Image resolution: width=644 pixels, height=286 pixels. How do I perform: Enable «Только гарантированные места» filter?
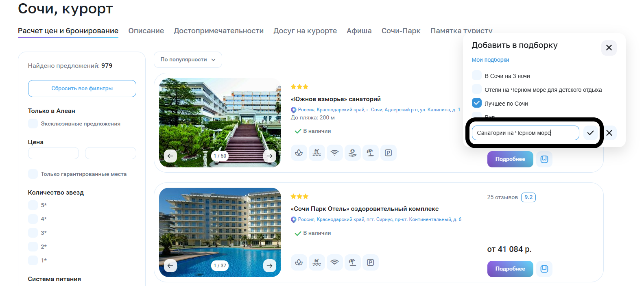point(33,174)
